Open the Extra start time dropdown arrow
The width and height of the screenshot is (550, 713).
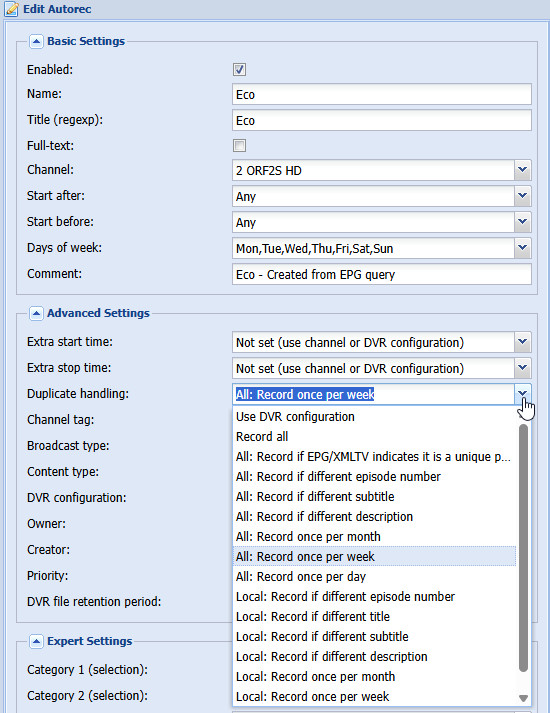pos(523,342)
